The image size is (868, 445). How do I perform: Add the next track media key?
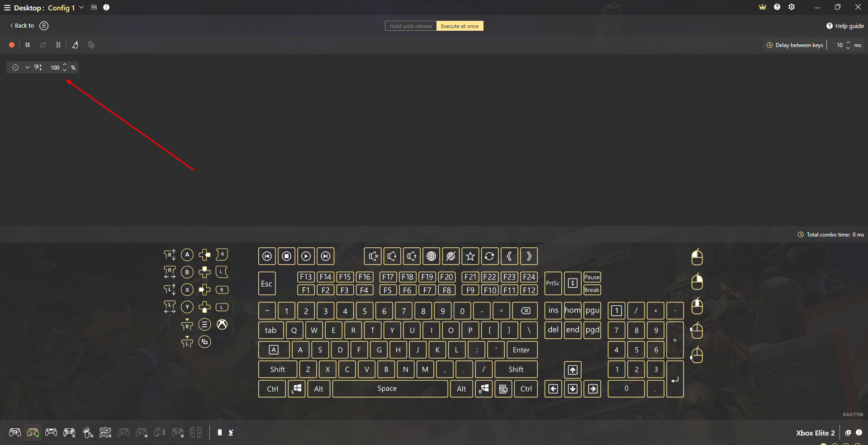tap(326, 256)
